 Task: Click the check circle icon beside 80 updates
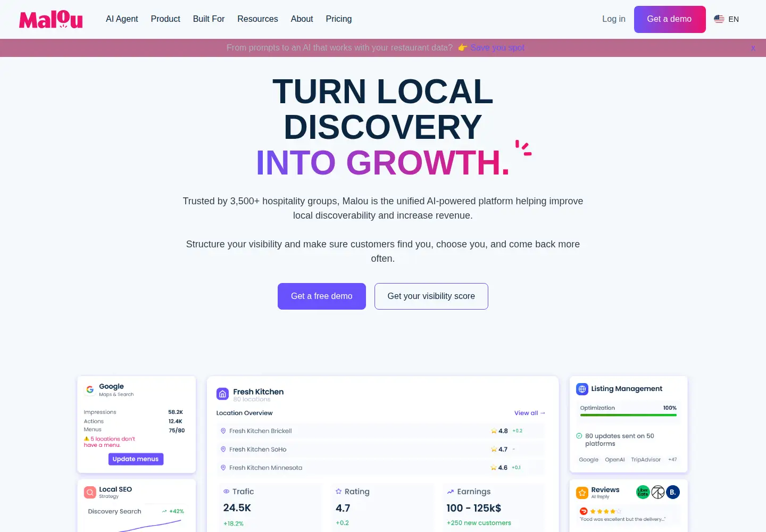[579, 436]
